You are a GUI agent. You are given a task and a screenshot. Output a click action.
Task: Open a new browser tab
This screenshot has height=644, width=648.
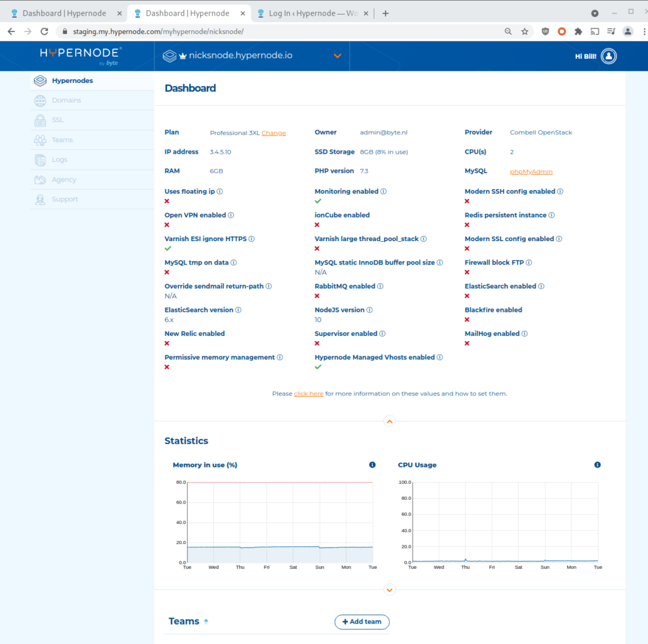(x=385, y=13)
